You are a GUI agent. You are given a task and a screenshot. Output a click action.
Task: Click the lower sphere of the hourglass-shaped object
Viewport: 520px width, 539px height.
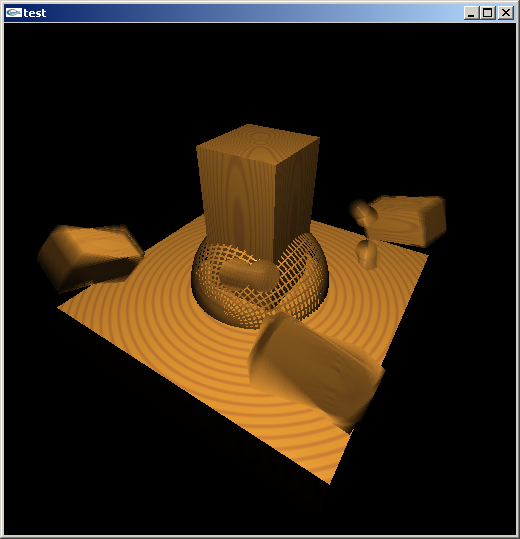[x=366, y=254]
